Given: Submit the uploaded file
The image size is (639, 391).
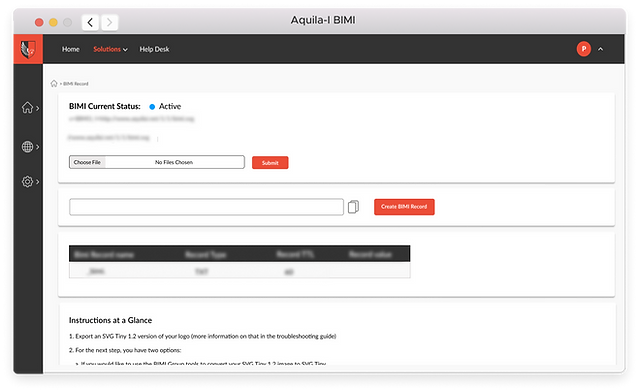Looking at the screenshot, I should pos(270,163).
